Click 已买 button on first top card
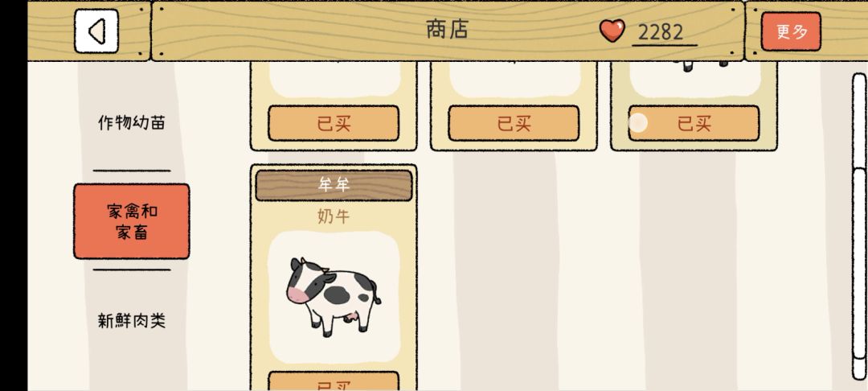 tap(334, 124)
